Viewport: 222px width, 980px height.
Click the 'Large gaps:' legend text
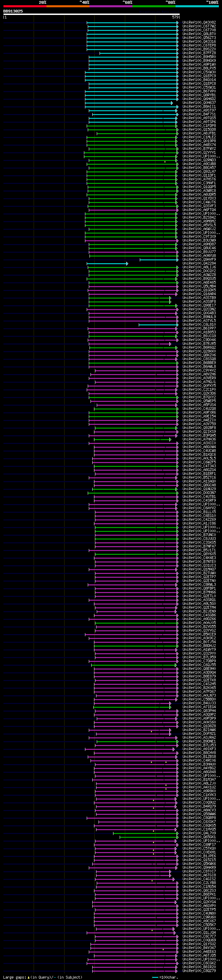pos(15,977)
